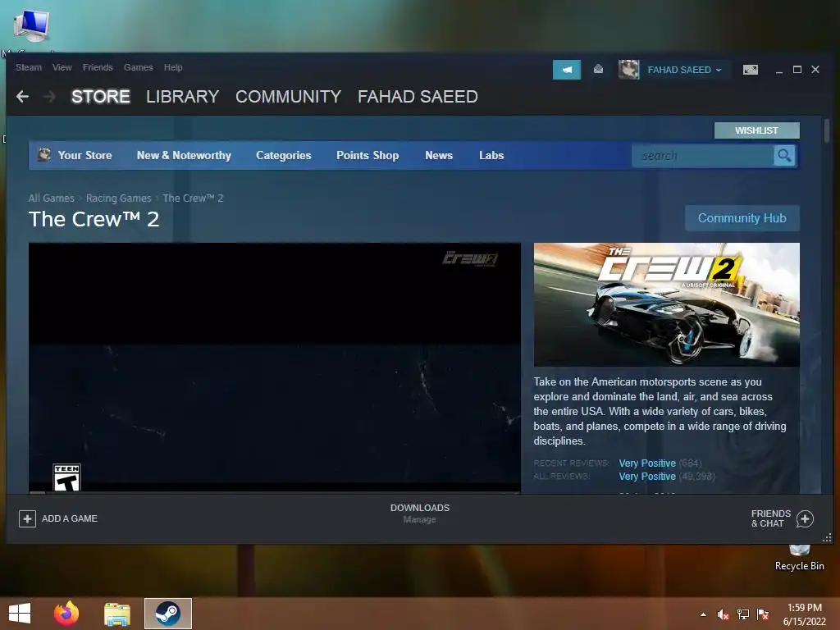
Task: Open the Fahad Saeed profile tab
Action: click(x=418, y=97)
